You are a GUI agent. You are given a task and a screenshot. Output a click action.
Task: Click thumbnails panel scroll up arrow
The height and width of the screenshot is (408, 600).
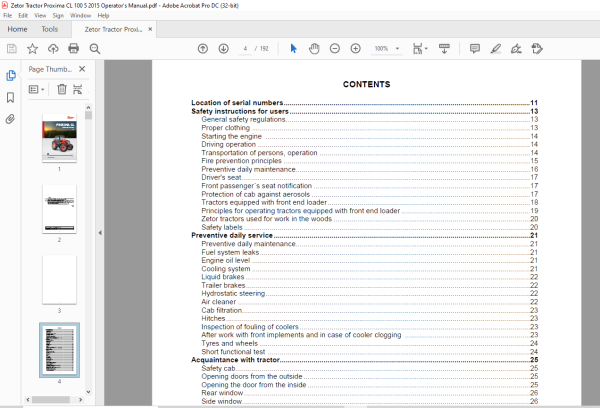click(88, 108)
